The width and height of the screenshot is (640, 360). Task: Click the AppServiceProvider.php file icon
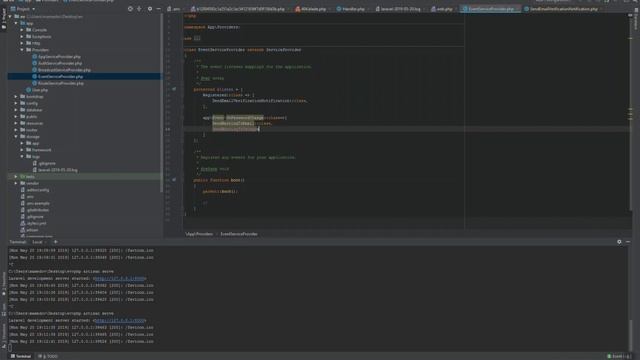point(35,57)
